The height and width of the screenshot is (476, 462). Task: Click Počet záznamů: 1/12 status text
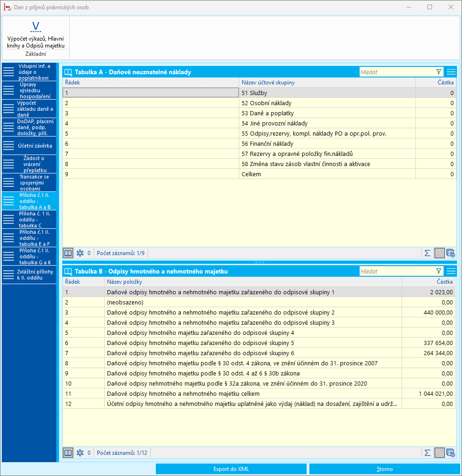pos(122,453)
